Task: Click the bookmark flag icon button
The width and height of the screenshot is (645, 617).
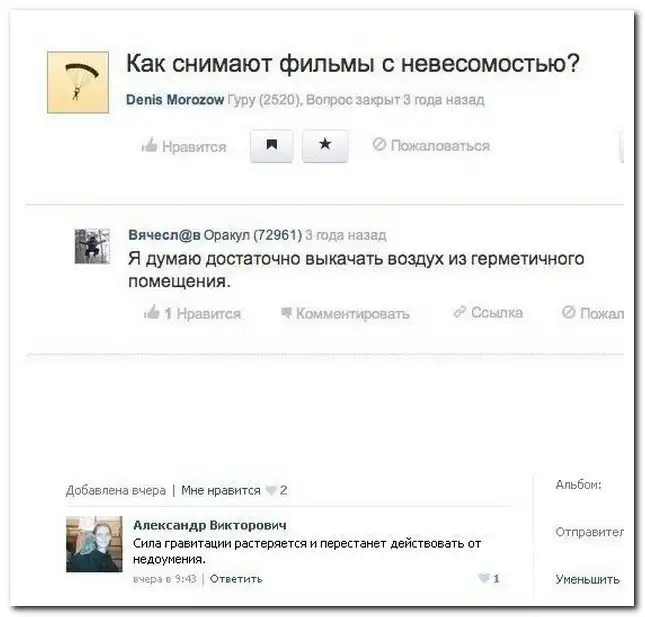Action: pos(271,146)
